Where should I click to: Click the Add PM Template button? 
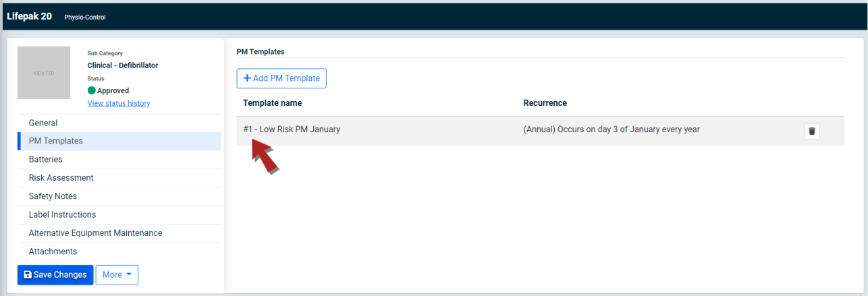[x=281, y=78]
